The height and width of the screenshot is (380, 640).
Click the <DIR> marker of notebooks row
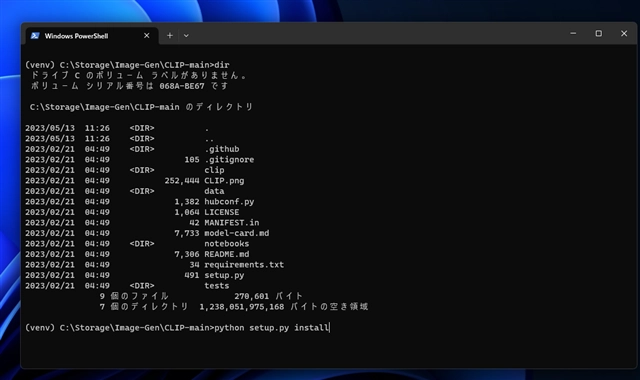[142, 244]
